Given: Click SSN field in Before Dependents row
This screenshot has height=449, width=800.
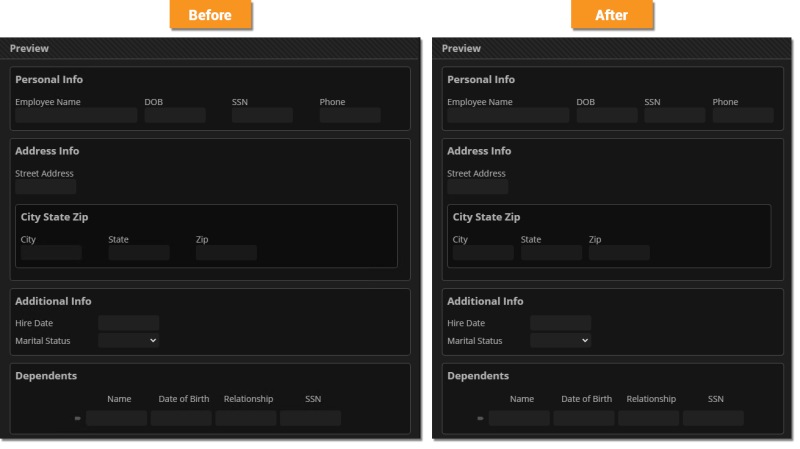Looking at the screenshot, I should click(x=310, y=418).
